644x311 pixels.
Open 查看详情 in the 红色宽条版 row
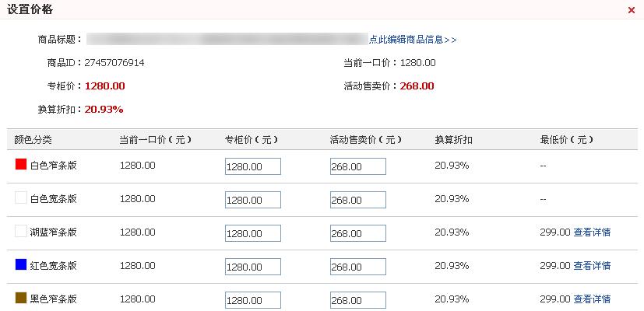(x=592, y=265)
